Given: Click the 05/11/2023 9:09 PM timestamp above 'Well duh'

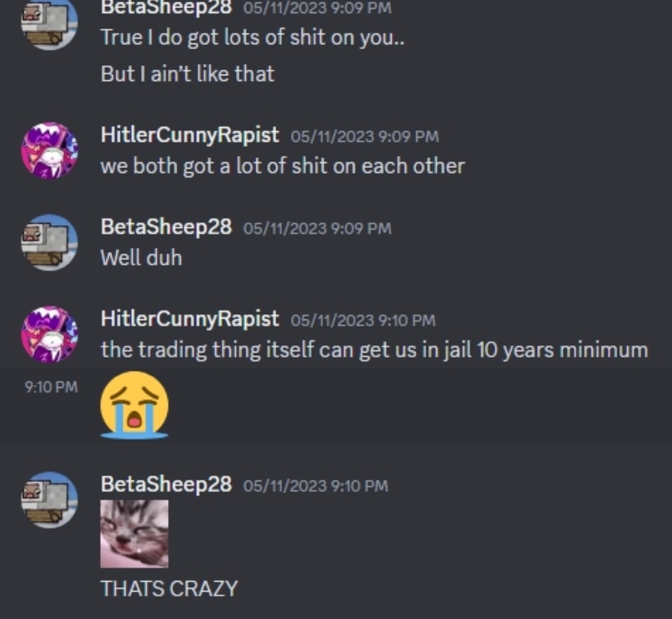Looking at the screenshot, I should pos(317,228).
